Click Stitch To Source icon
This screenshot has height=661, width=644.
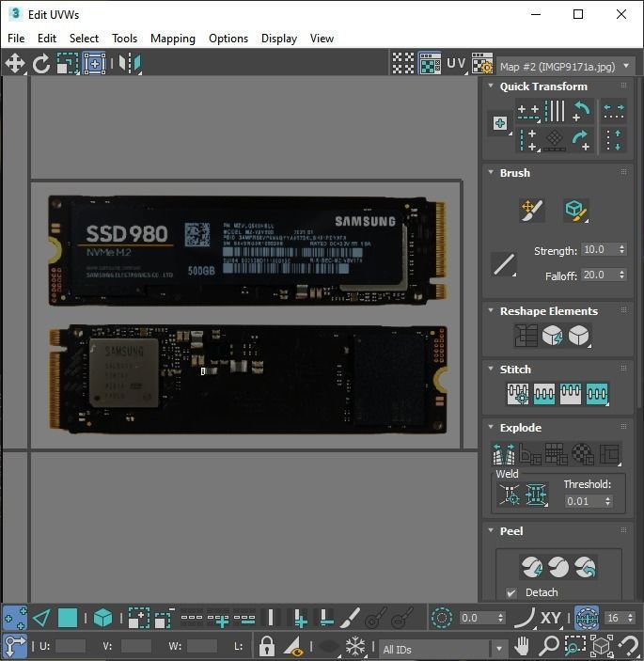pyautogui.click(x=571, y=394)
